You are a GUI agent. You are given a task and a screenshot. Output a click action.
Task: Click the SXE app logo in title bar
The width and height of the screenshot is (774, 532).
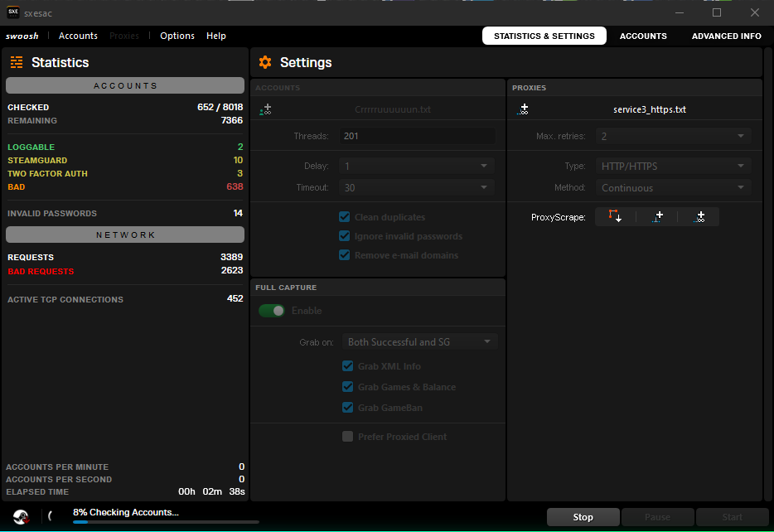[x=12, y=12]
